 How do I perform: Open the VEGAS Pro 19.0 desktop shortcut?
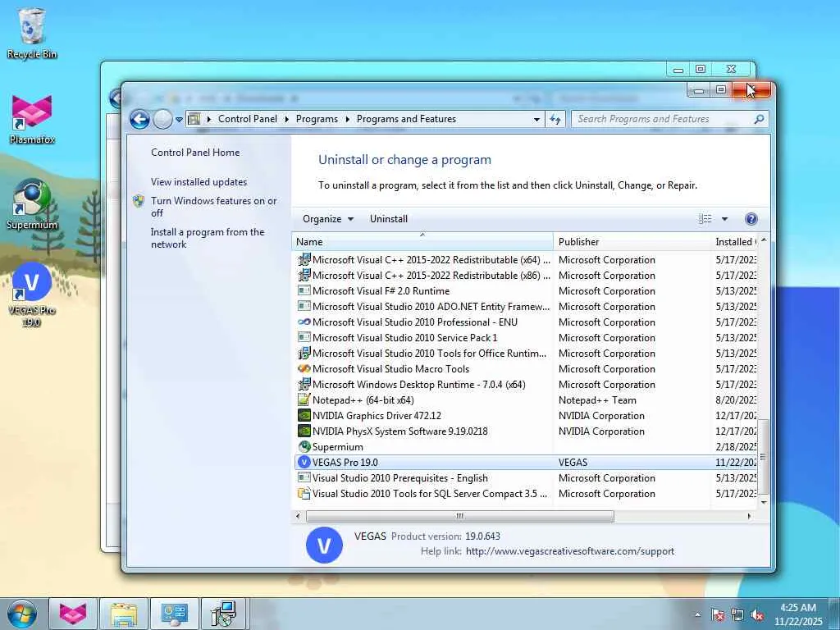pos(32,294)
